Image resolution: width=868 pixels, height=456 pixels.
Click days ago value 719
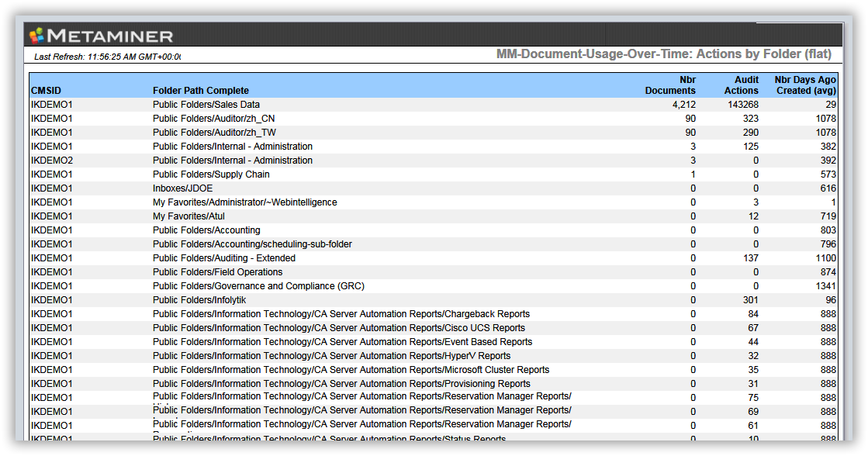point(828,216)
